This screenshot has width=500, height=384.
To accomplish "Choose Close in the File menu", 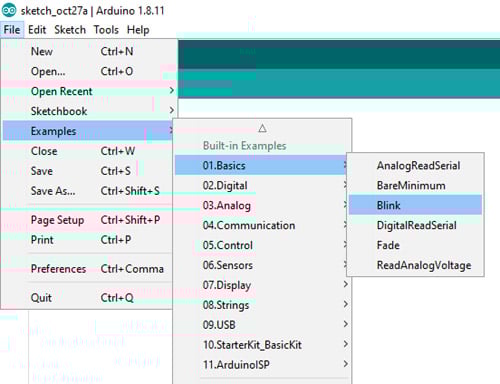I will click(x=88, y=151).
